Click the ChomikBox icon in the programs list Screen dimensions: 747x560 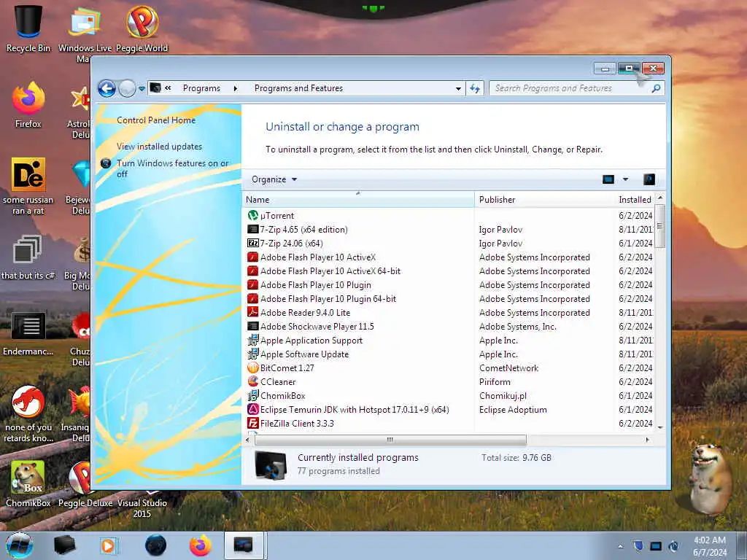[253, 395]
